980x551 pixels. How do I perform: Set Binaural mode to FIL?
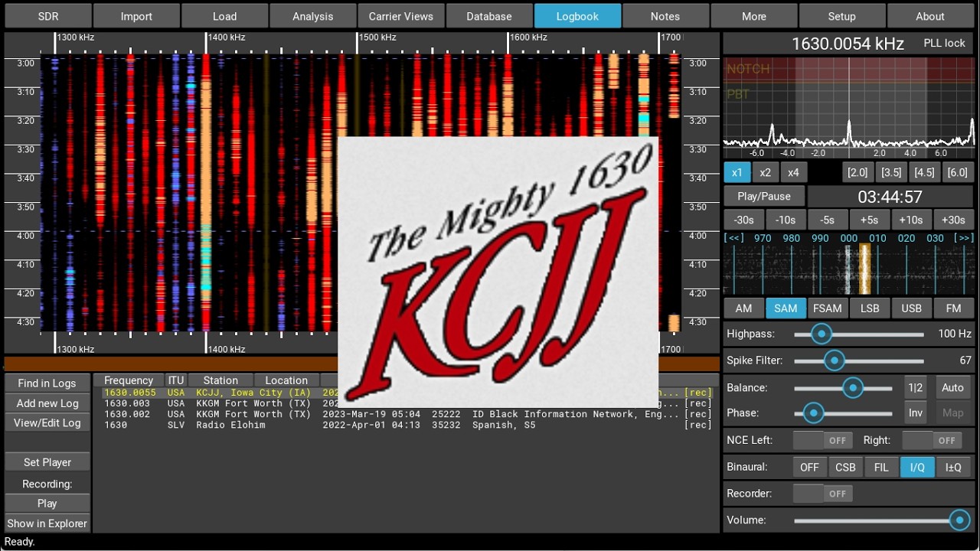pyautogui.click(x=881, y=468)
